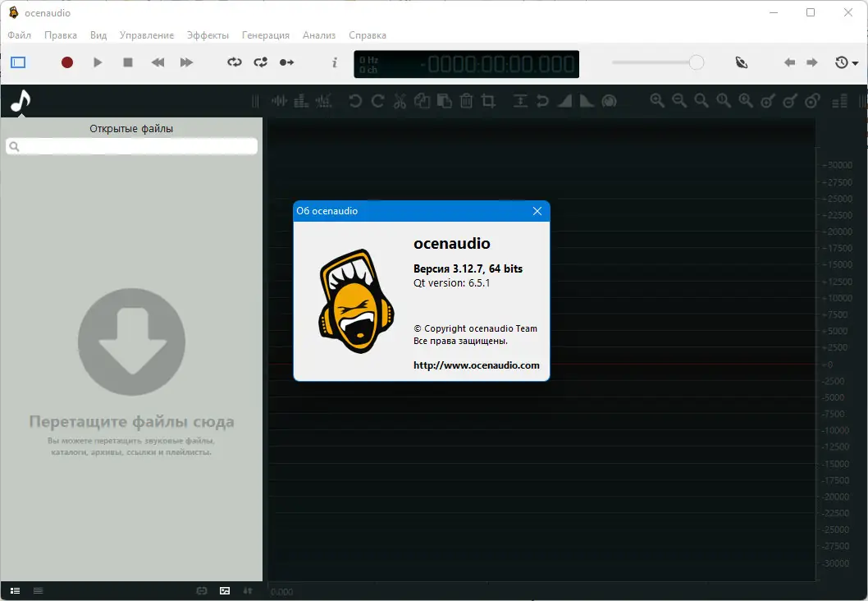The width and height of the screenshot is (868, 601).
Task: Toggle the thumbnail image icon in footer
Action: tap(225, 591)
